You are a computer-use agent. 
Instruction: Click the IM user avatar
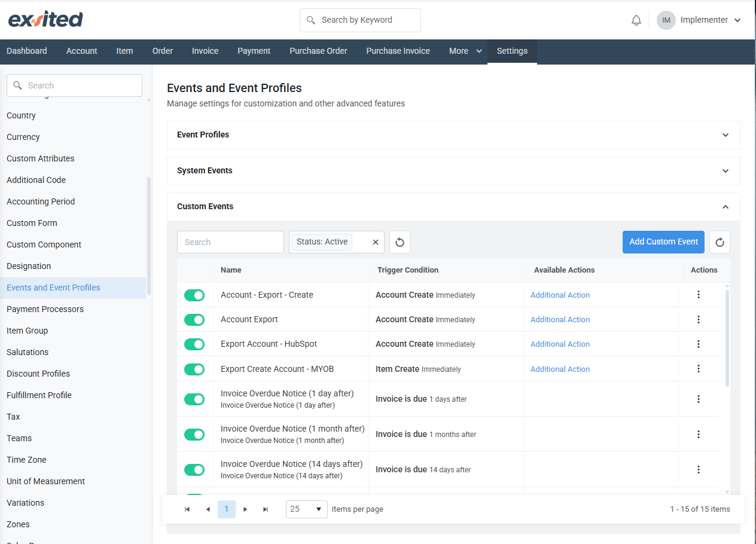coord(666,20)
